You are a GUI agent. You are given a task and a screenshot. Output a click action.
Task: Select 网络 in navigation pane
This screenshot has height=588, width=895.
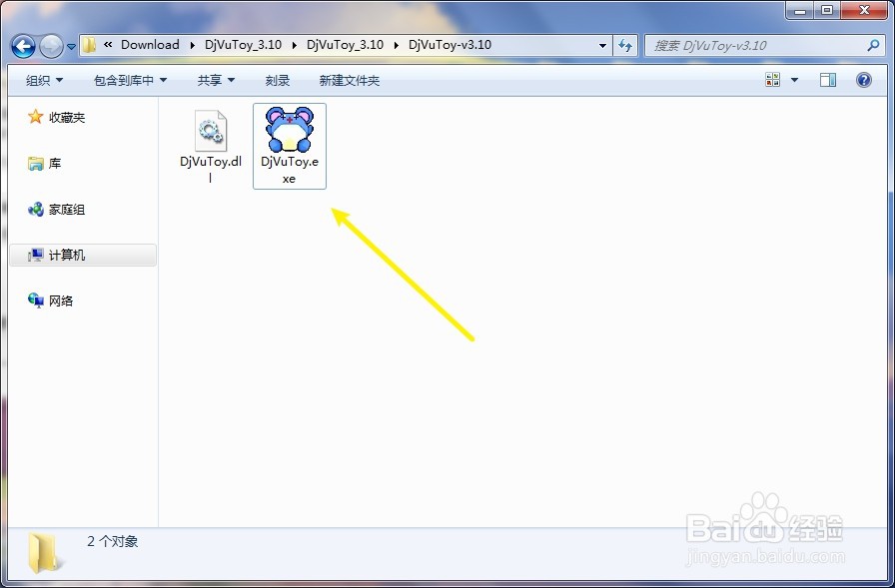[x=61, y=300]
